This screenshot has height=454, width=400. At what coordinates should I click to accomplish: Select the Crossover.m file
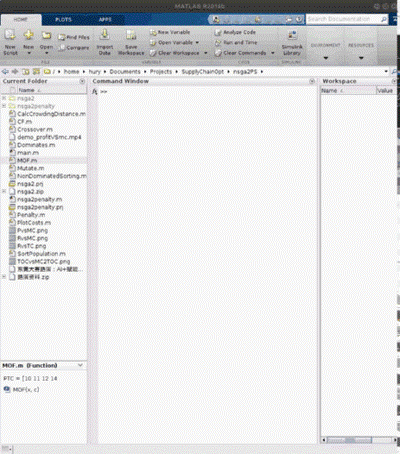35,129
